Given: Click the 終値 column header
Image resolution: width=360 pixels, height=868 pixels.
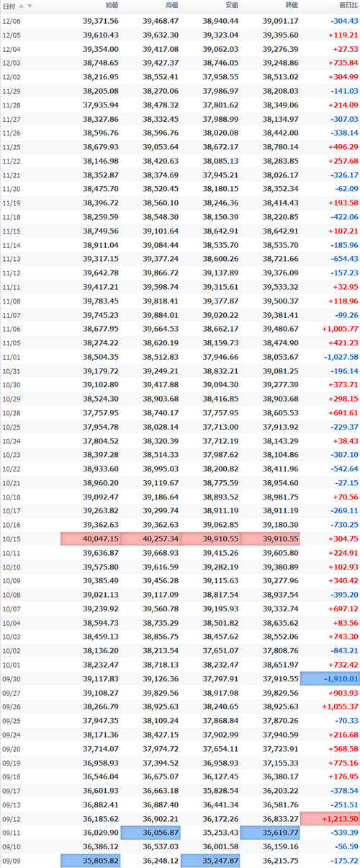Looking at the screenshot, I should (291, 6).
